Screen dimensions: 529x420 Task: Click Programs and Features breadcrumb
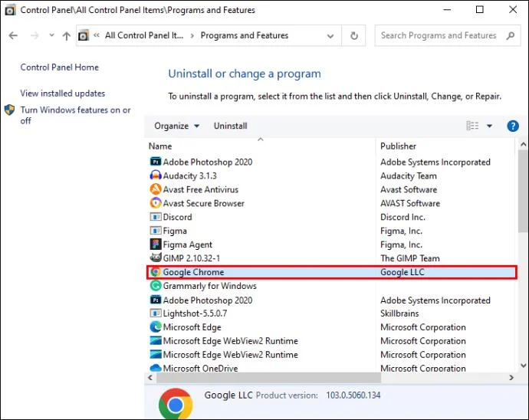245,35
